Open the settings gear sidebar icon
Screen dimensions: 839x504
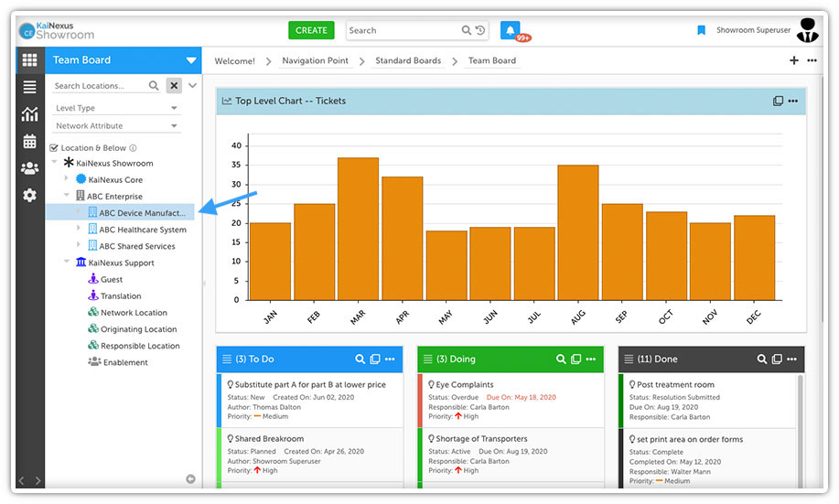pyautogui.click(x=29, y=195)
